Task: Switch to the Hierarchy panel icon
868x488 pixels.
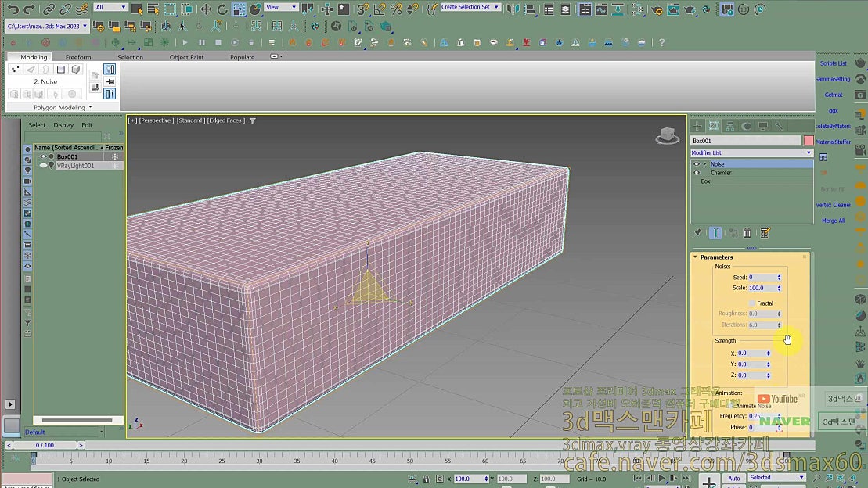Action: click(x=729, y=125)
